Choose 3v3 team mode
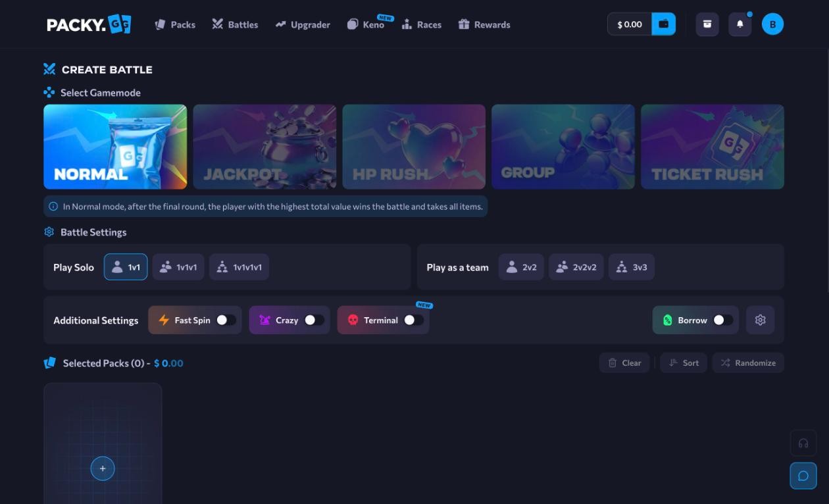The width and height of the screenshot is (829, 504). pos(632,267)
